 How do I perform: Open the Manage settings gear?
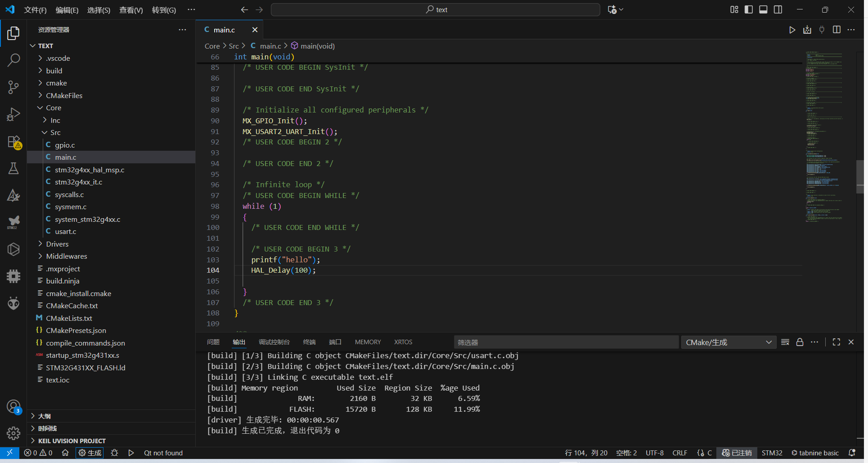pos(13,433)
